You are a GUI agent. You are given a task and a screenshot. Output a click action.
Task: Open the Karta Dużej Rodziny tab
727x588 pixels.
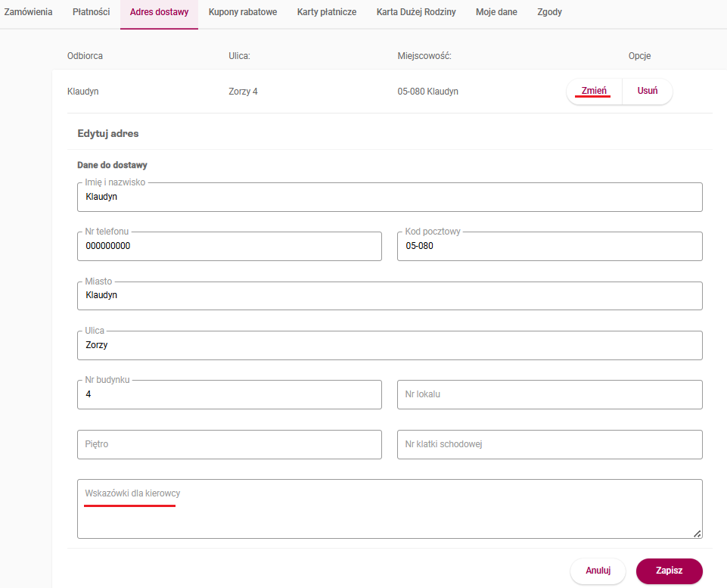(x=416, y=13)
